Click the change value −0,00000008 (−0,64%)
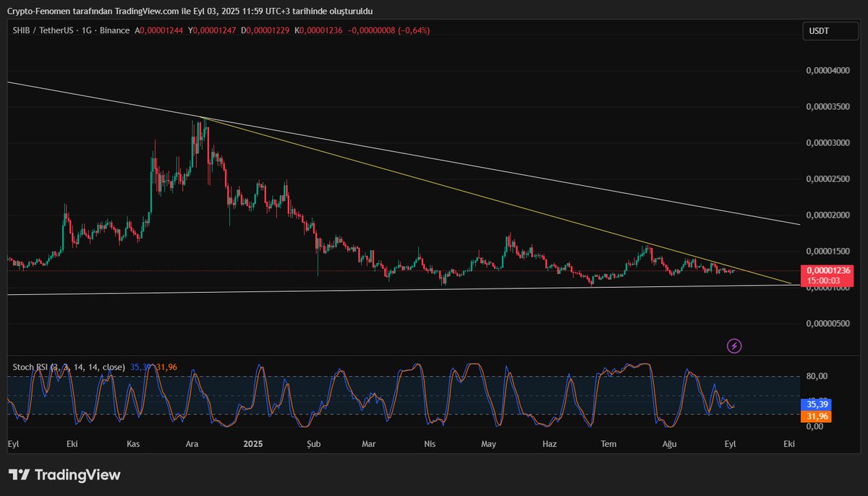 [x=389, y=30]
